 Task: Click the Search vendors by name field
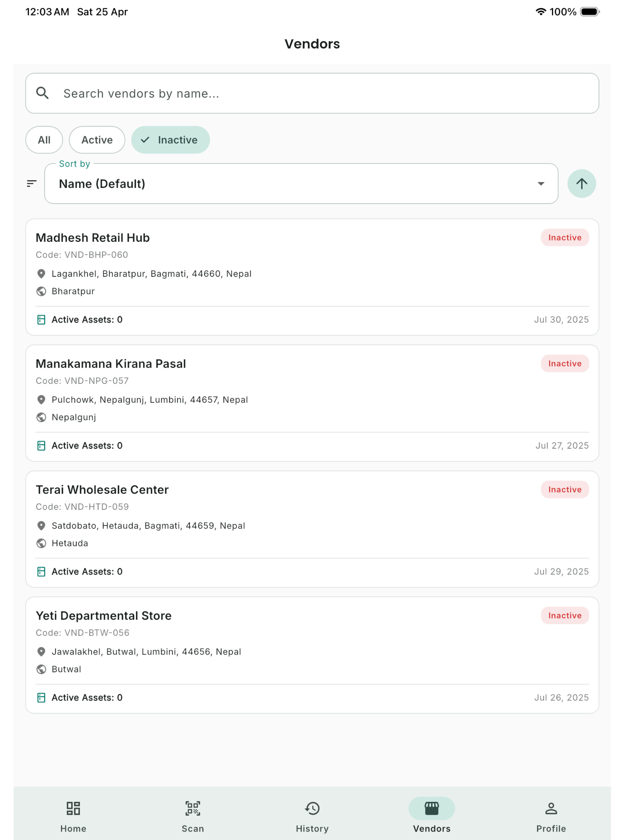coord(312,93)
